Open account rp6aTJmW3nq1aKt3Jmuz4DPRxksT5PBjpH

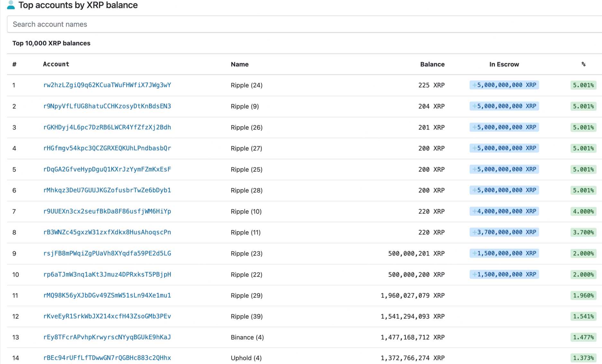tap(107, 275)
